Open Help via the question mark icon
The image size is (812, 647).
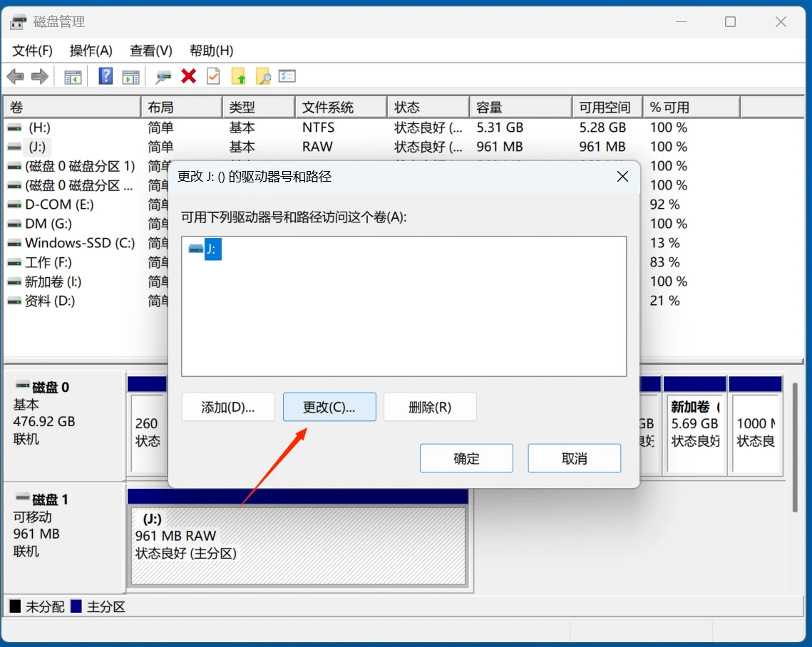(106, 76)
